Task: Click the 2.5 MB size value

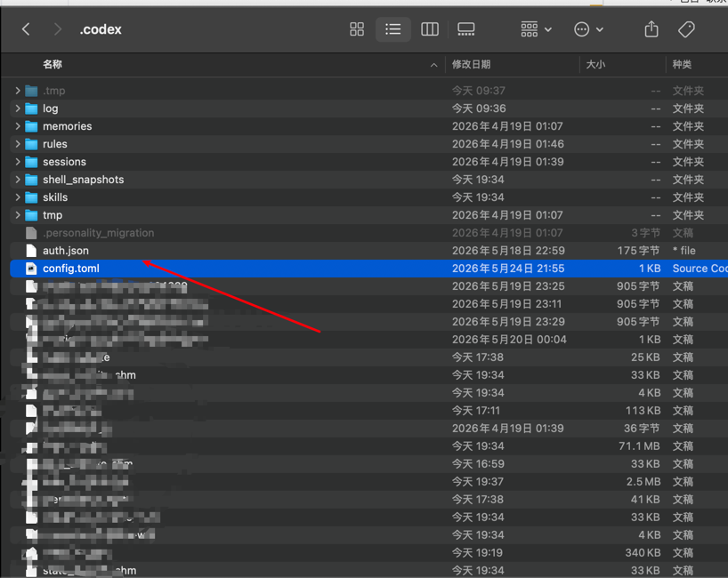Action: click(643, 481)
